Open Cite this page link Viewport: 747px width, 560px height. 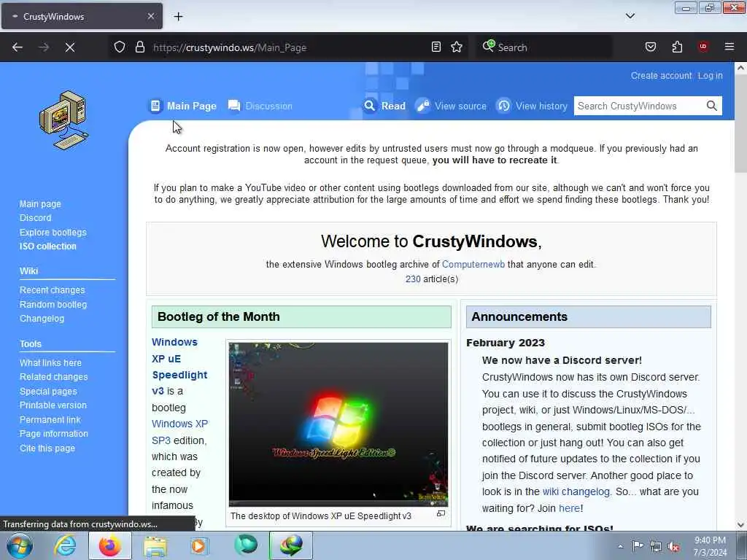47,448
